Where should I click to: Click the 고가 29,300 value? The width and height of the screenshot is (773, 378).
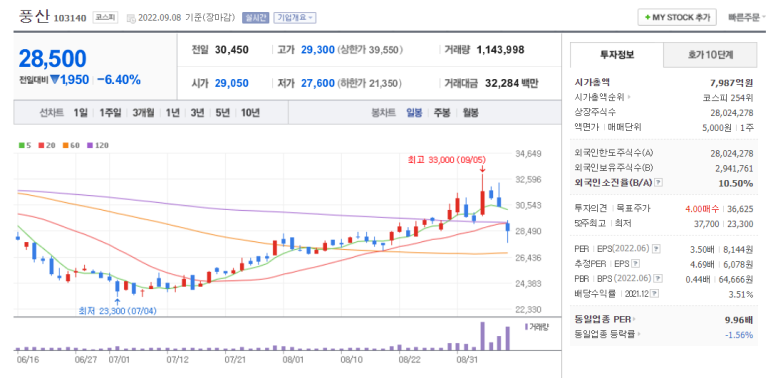317,50
